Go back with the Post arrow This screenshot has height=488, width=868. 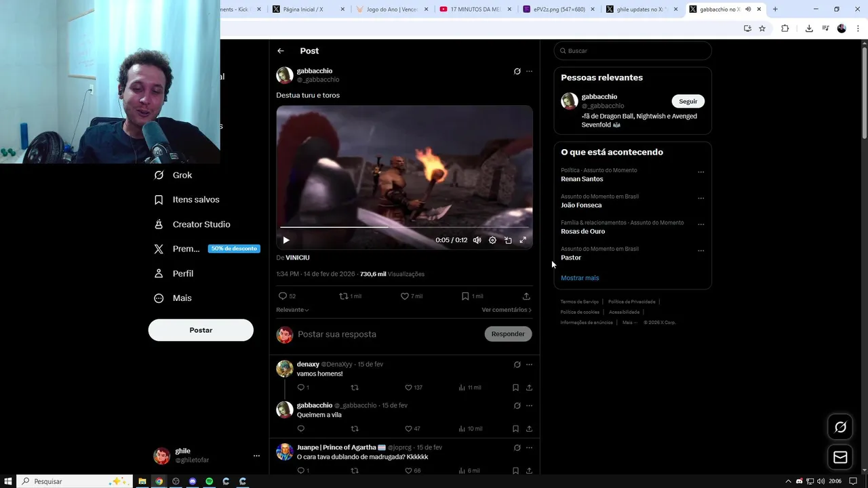click(281, 51)
